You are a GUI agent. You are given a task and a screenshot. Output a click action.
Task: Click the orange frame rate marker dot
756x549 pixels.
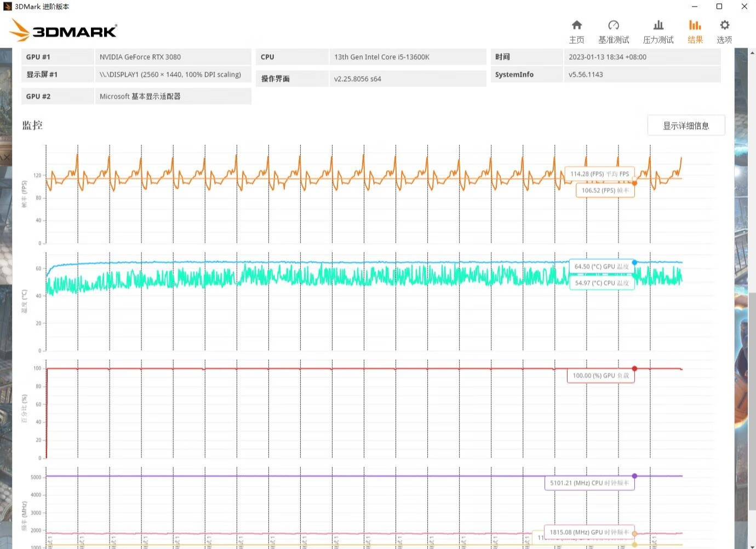pos(634,183)
